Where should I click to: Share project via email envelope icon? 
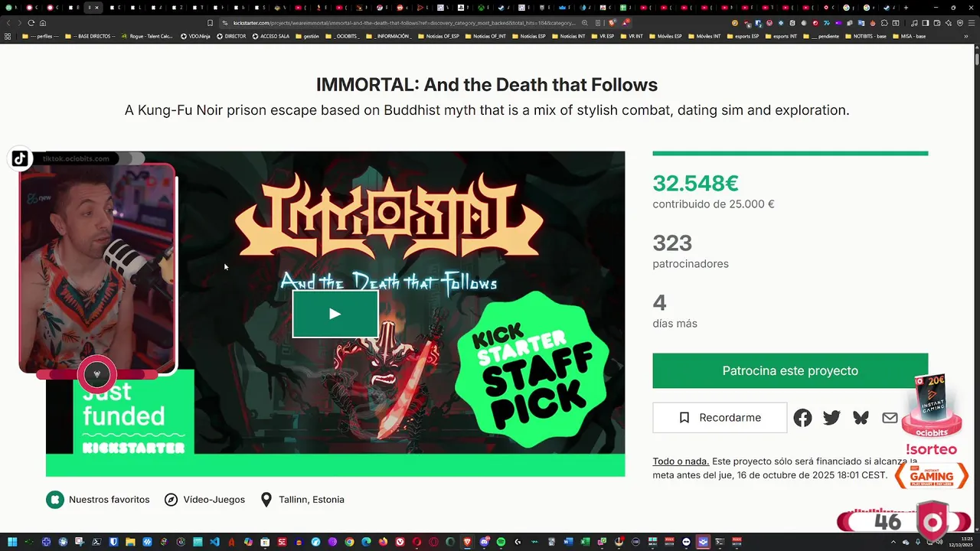(890, 418)
